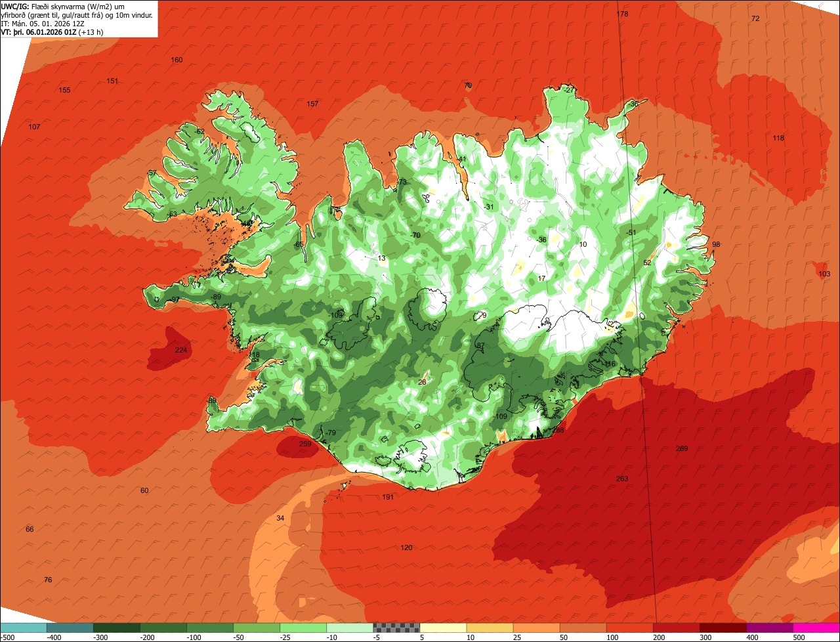Image resolution: width=840 pixels, height=642 pixels.
Task: Select the magenta legend swatch right of 500
Action: coord(816,628)
